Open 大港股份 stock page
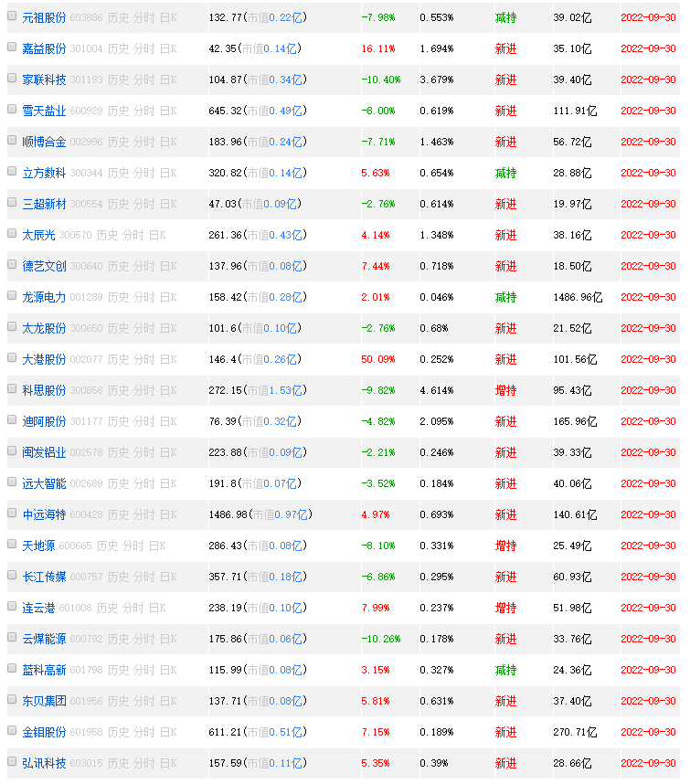 44,359
